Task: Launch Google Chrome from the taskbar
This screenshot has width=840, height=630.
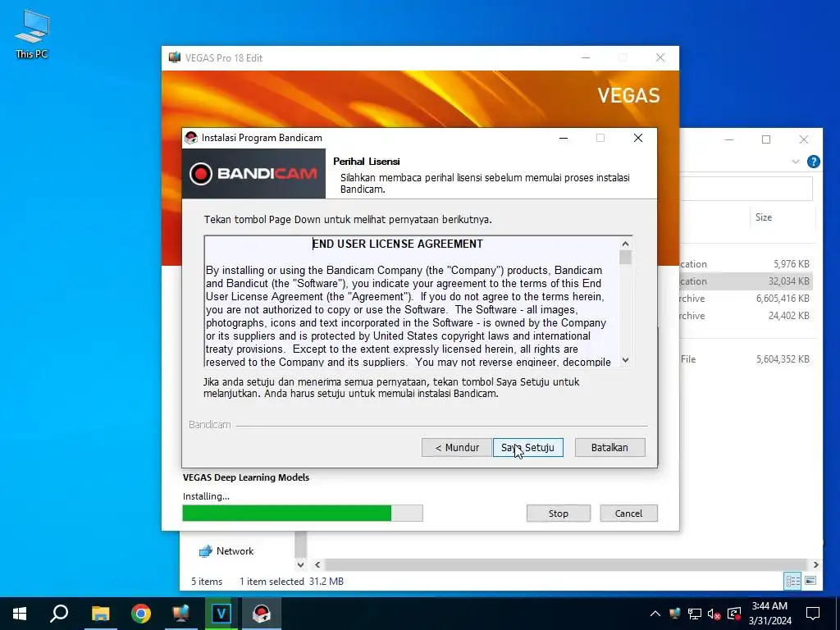Action: [141, 614]
